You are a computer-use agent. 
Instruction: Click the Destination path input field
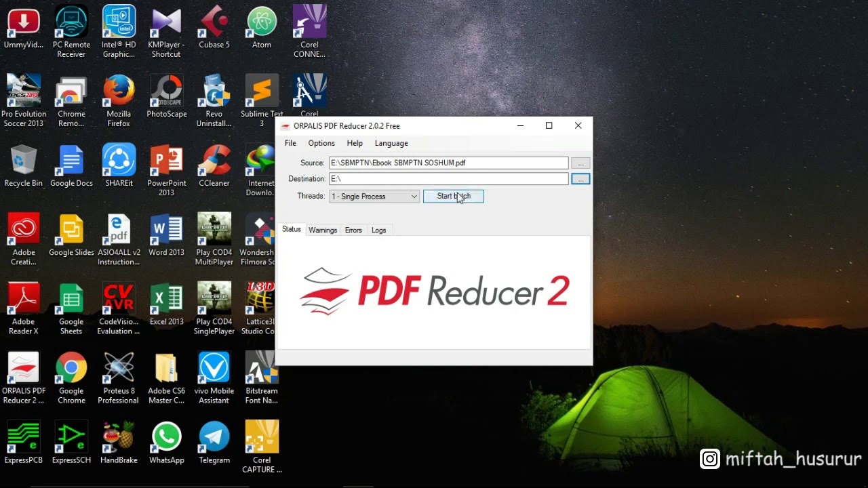[x=448, y=179]
